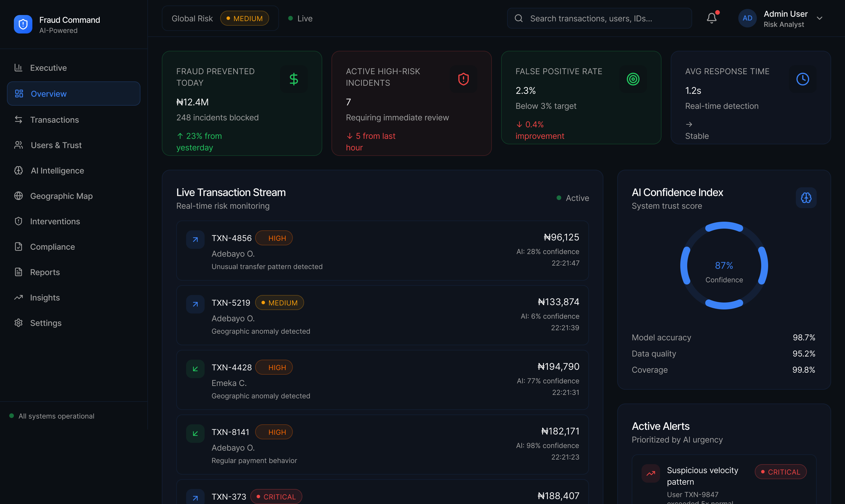845x504 pixels.
Task: Click the dollar sign icon on Fraud Prevented card
Action: click(294, 79)
